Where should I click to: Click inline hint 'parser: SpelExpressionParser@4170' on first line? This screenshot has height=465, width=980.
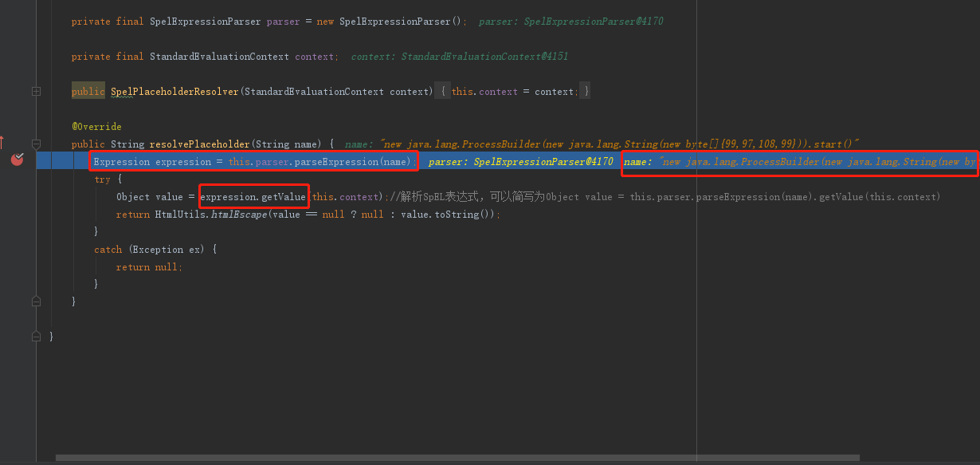570,22
